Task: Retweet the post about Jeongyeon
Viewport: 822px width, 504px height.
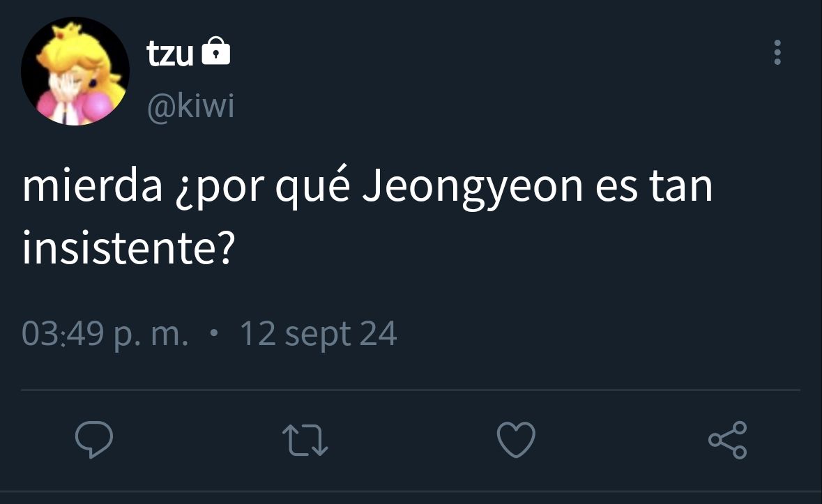Action: 305,440
